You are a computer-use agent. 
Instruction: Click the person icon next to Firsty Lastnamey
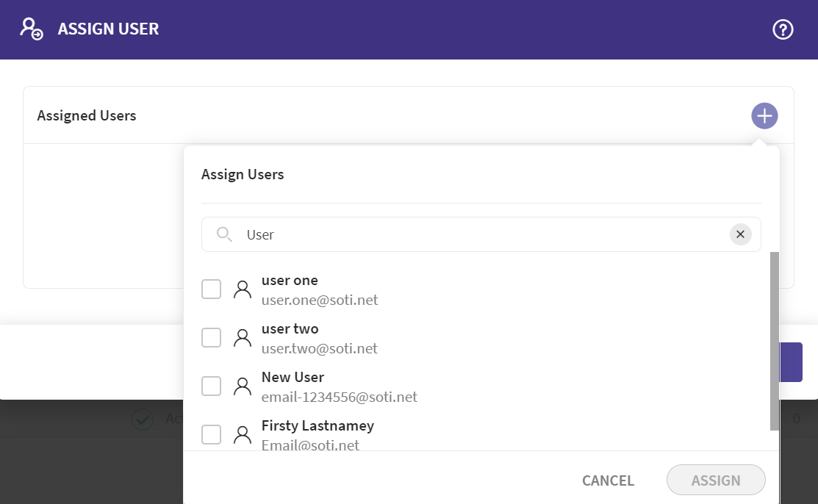pos(242,435)
